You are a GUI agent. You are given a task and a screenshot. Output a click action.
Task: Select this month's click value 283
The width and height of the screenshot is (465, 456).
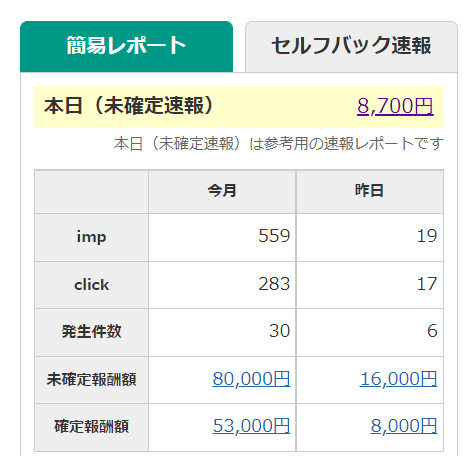[274, 284]
